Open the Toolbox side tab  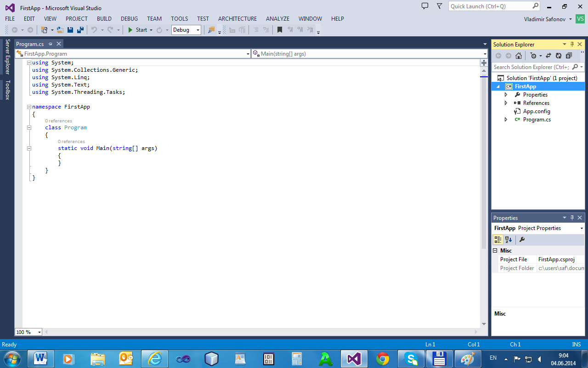coord(7,90)
